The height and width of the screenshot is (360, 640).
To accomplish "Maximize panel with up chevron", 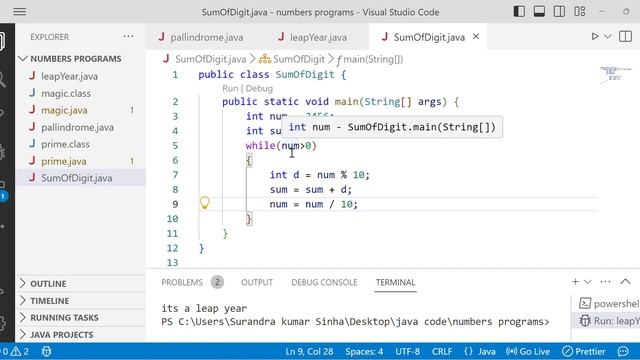I will [625, 282].
